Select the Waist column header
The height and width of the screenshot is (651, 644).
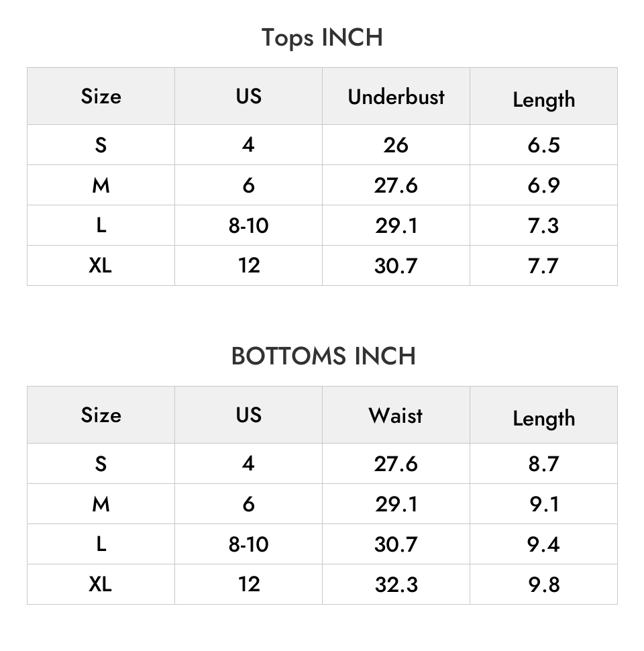[x=396, y=415]
